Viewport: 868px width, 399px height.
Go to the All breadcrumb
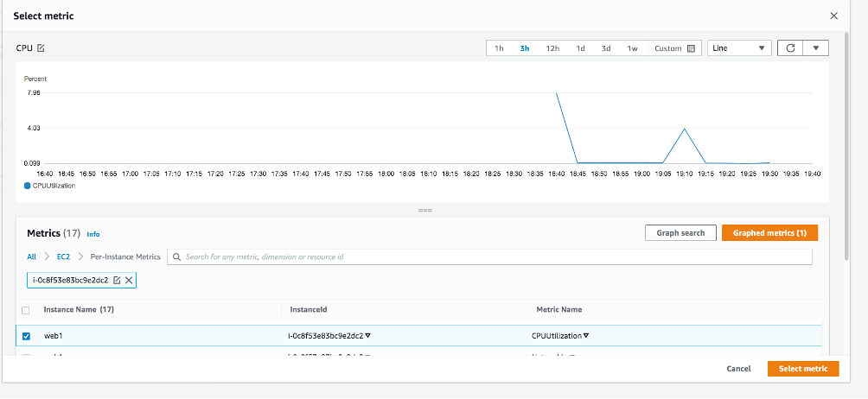[x=31, y=256]
